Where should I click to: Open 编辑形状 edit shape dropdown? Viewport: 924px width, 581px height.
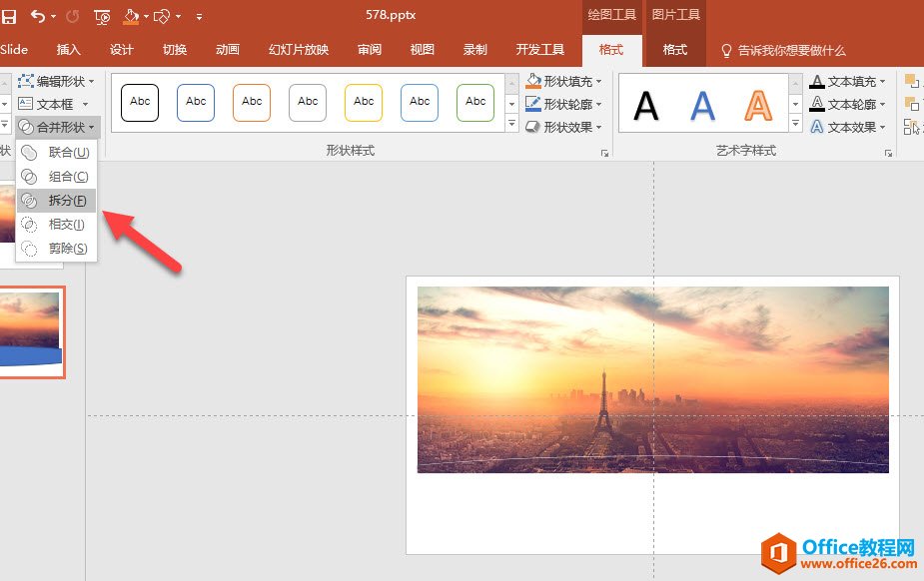[58, 81]
